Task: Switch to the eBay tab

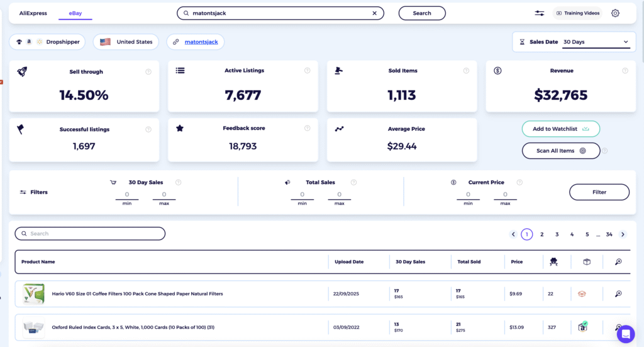Action: click(x=75, y=13)
